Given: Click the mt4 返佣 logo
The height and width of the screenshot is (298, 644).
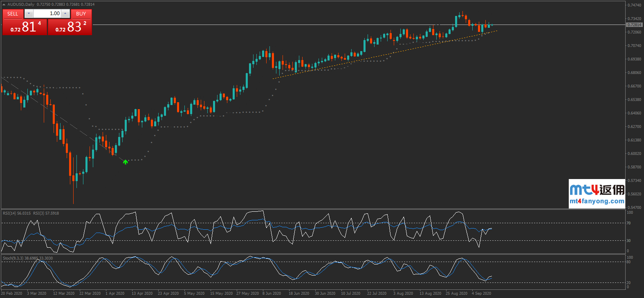Looking at the screenshot, I should tap(597, 190).
